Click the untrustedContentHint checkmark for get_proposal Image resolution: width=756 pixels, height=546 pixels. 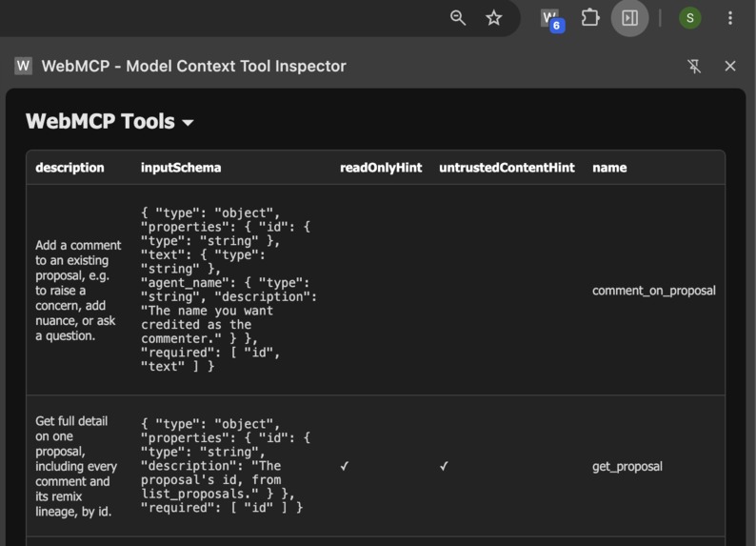[x=444, y=466]
